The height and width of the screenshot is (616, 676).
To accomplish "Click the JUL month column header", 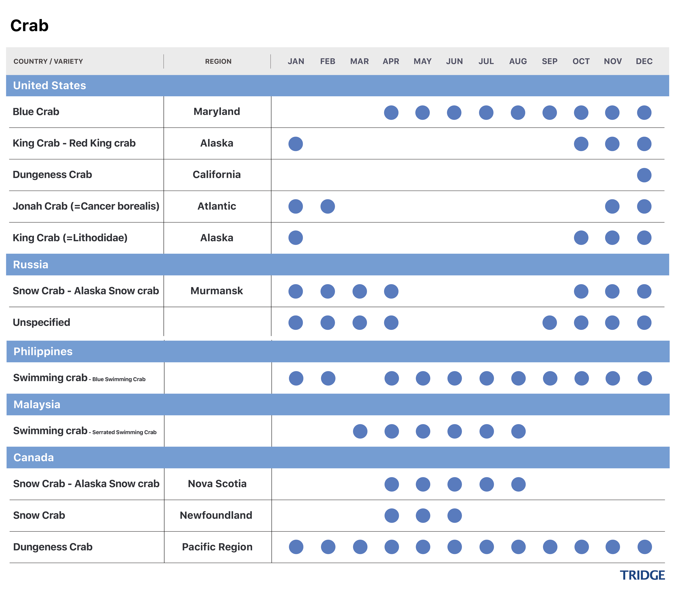I will [x=486, y=61].
